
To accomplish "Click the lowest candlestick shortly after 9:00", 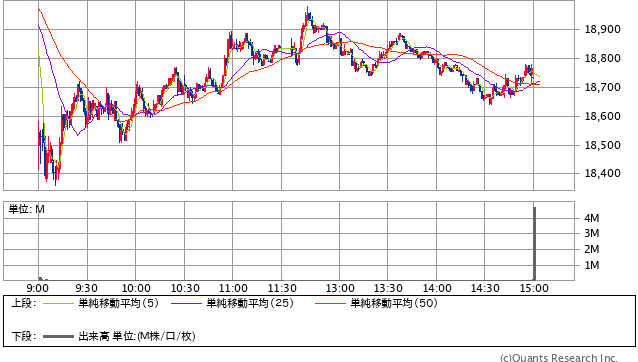I will point(56,173).
